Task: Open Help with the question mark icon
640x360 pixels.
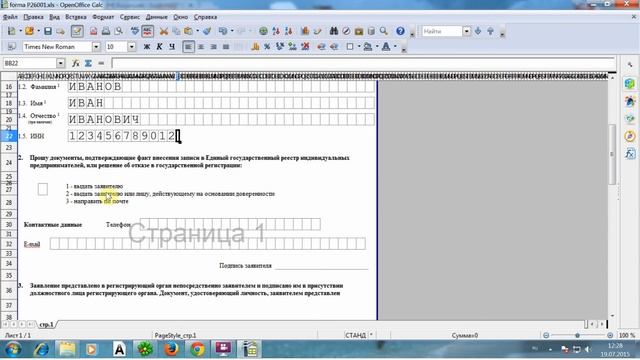Action: point(400,31)
